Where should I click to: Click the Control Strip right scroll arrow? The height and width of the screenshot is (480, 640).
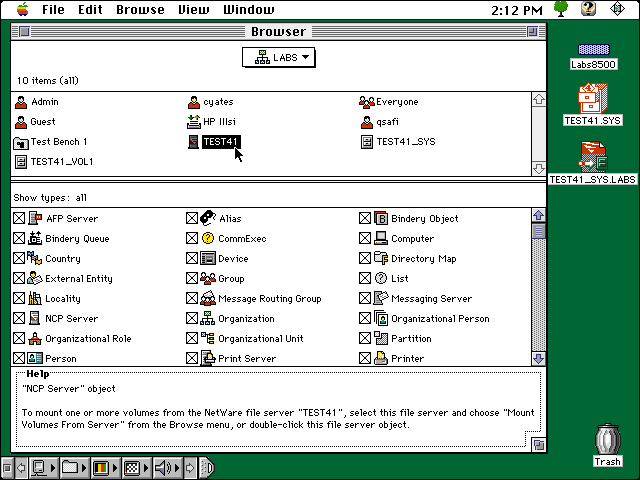tap(190, 468)
